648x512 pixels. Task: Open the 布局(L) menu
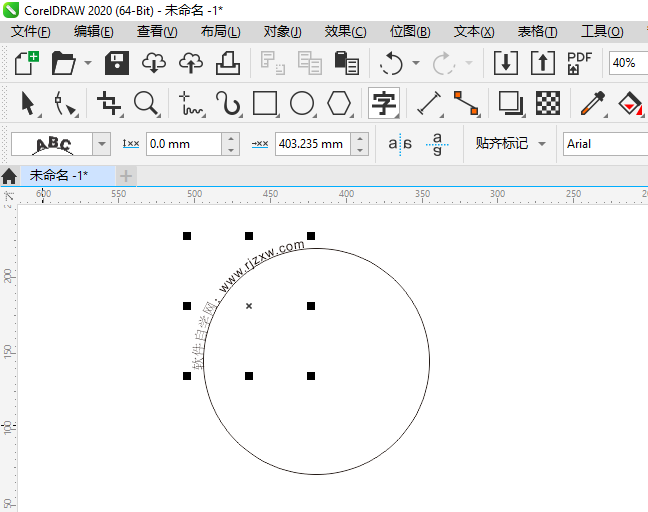tap(220, 32)
